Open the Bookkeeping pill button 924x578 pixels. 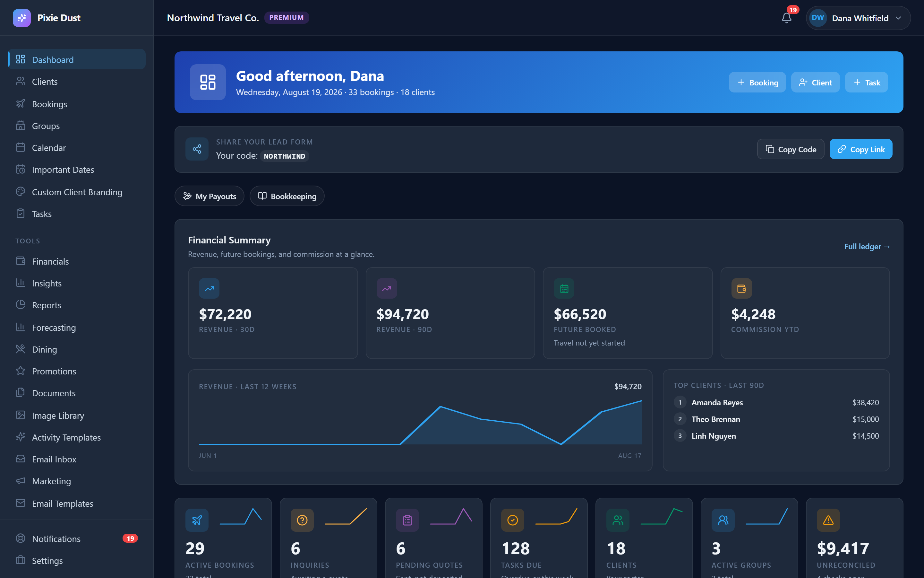[287, 196]
